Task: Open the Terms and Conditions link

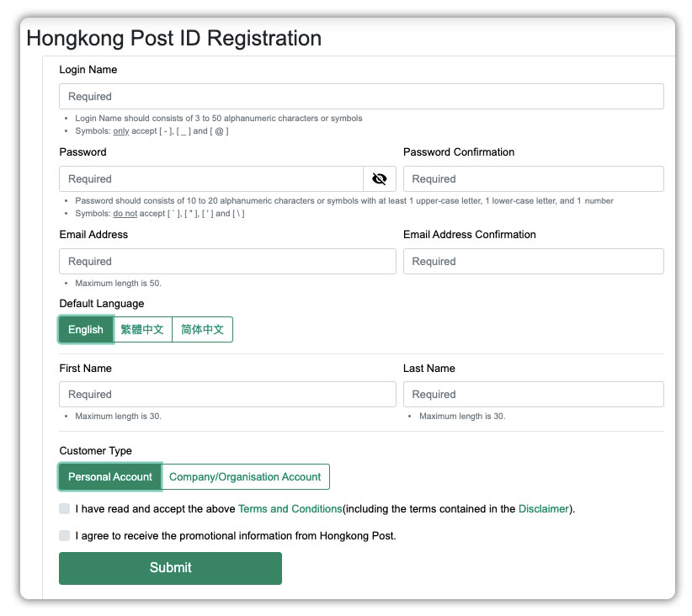Action: [290, 509]
